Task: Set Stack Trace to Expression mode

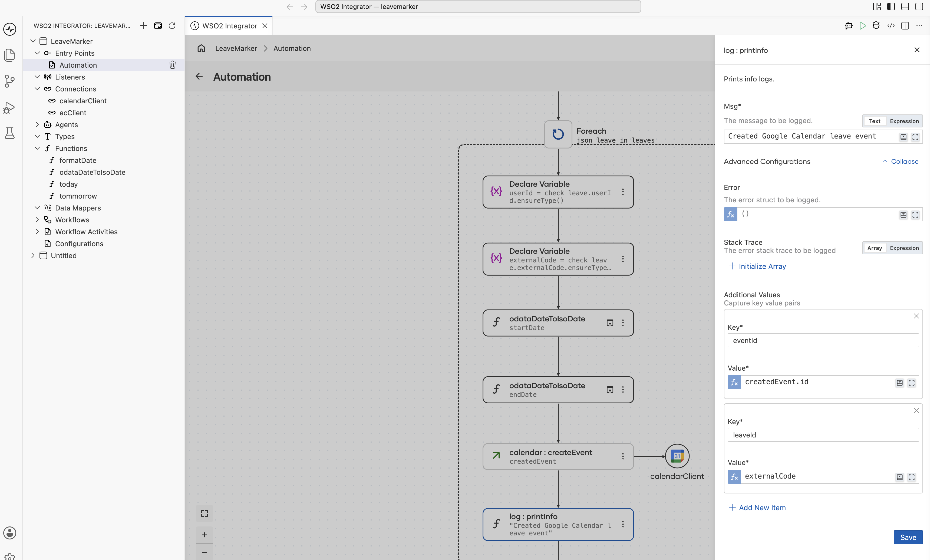Action: point(904,248)
